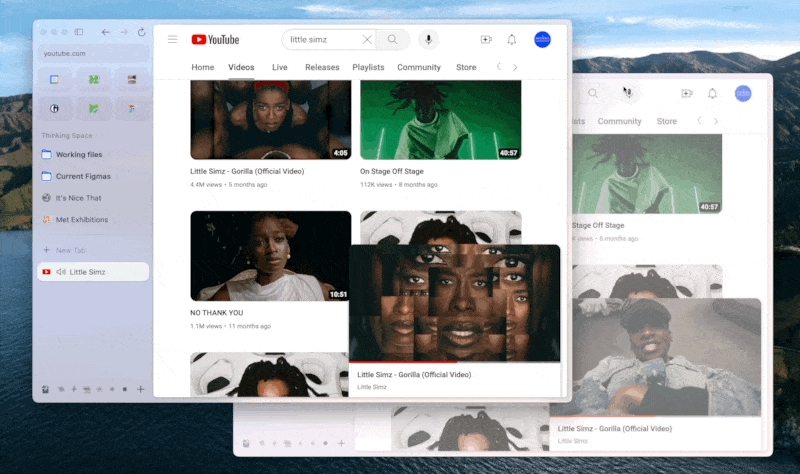This screenshot has height=474, width=800.
Task: Open the pinned calendar favorite in sidebar
Action: point(55,80)
